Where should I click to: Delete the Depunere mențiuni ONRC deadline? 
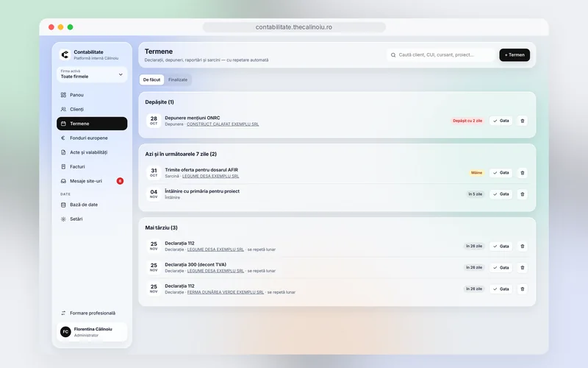(523, 121)
